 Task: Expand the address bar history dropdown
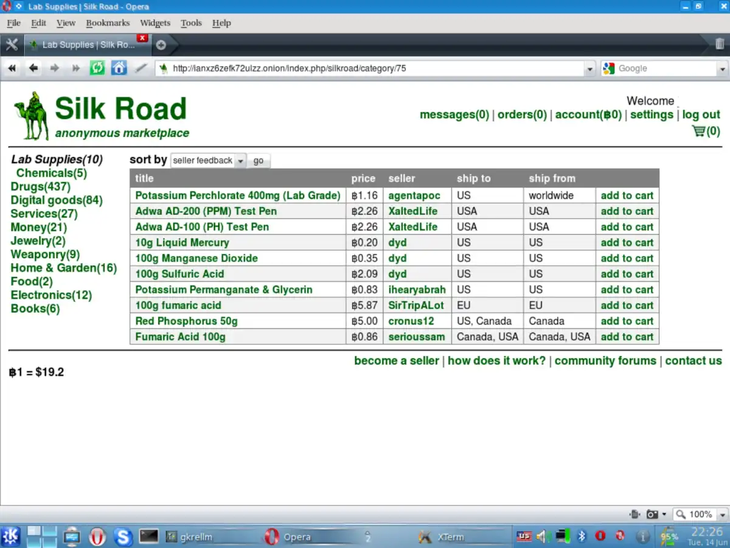pyautogui.click(x=589, y=69)
